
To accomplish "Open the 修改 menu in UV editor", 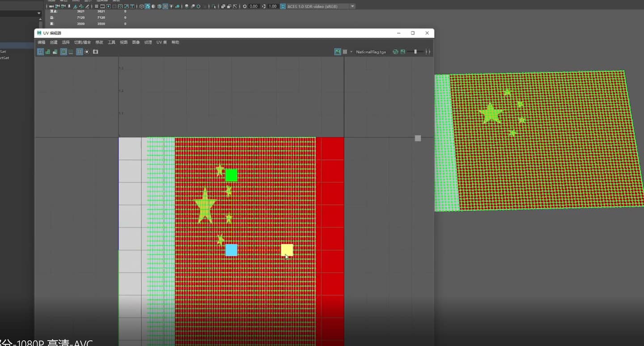I will [99, 42].
